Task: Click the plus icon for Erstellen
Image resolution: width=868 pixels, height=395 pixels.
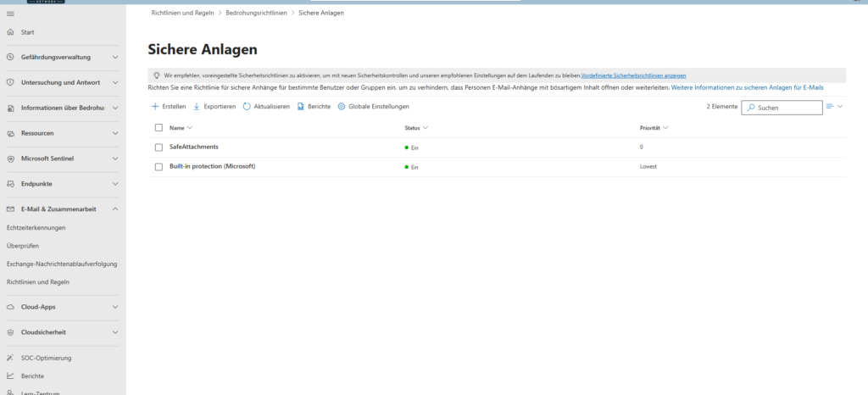Action: coord(155,106)
